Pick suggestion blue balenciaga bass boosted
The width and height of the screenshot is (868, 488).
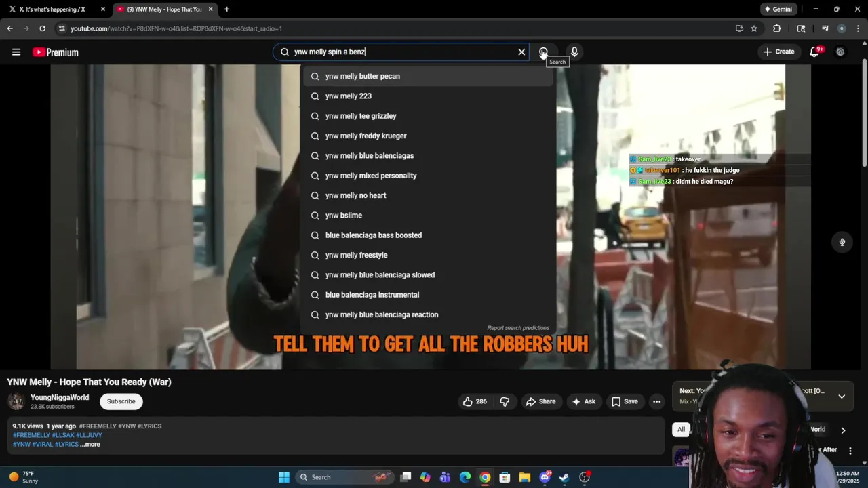tap(428, 235)
